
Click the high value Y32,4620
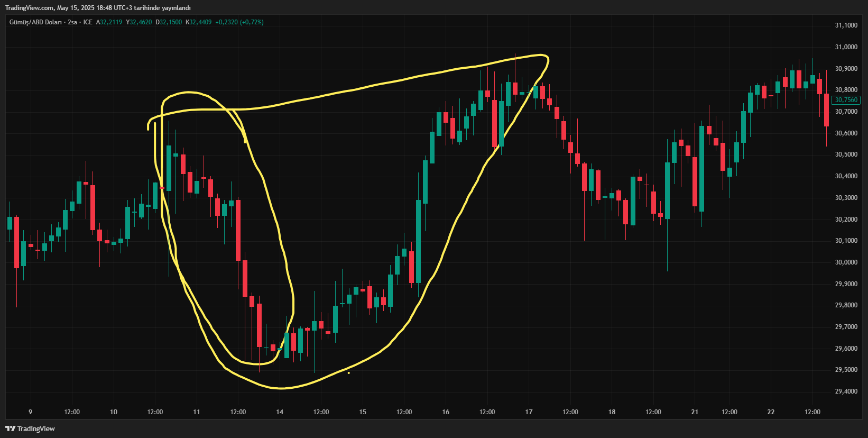(x=138, y=22)
